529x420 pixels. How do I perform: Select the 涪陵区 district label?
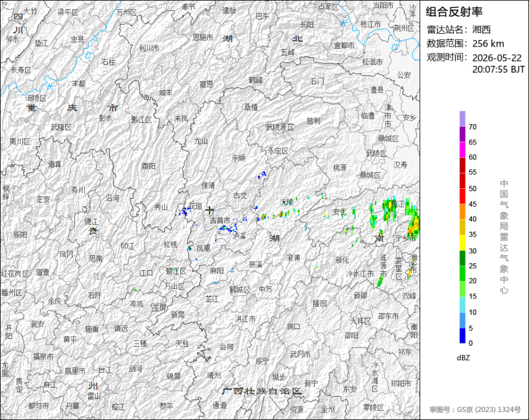click(36, 98)
